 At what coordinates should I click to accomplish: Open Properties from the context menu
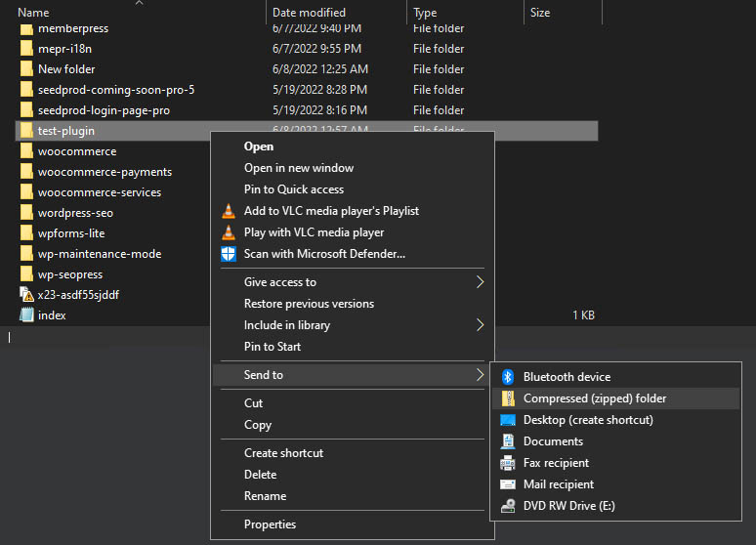270,524
